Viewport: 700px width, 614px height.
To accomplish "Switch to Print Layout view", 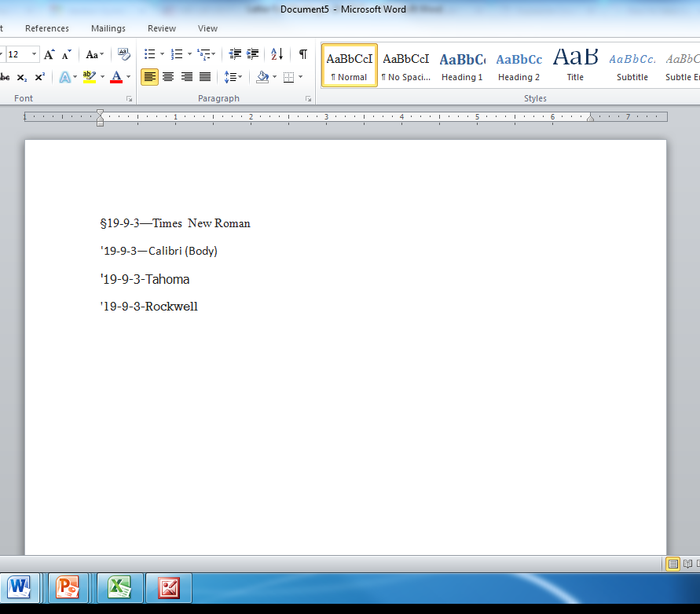I will [673, 564].
